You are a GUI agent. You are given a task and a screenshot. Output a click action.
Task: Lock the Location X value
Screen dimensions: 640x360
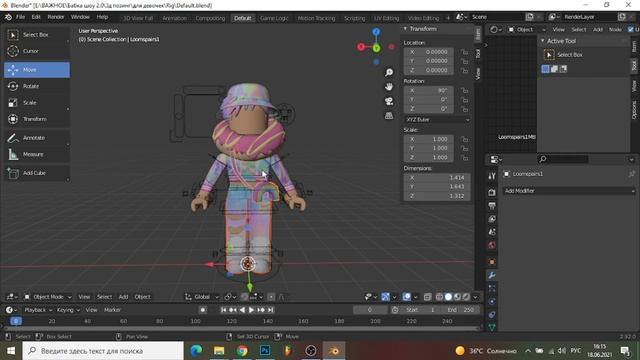coord(464,52)
